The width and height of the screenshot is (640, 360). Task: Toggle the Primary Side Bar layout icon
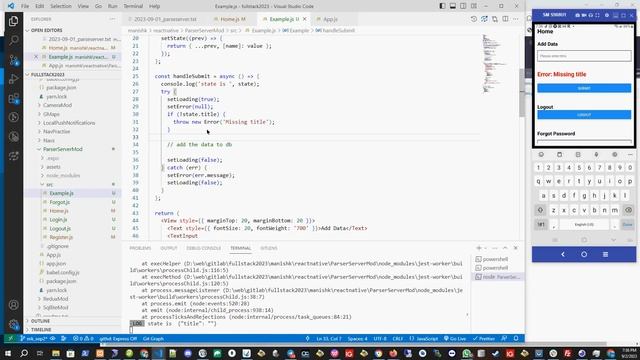[442, 6]
